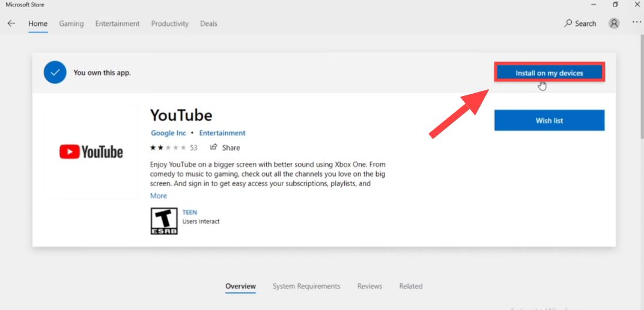644x310 pixels.
Task: Open the Google Inc publisher link
Action: coord(168,133)
